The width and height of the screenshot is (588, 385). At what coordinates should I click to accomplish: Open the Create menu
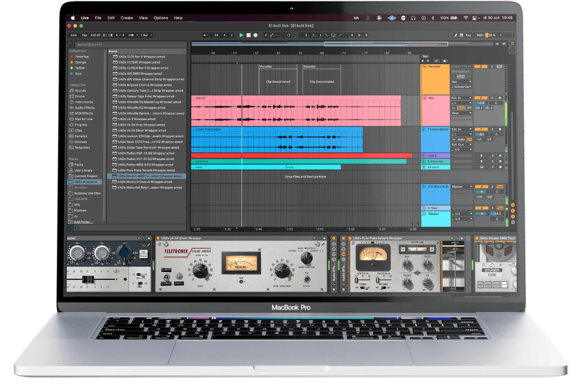point(126,18)
